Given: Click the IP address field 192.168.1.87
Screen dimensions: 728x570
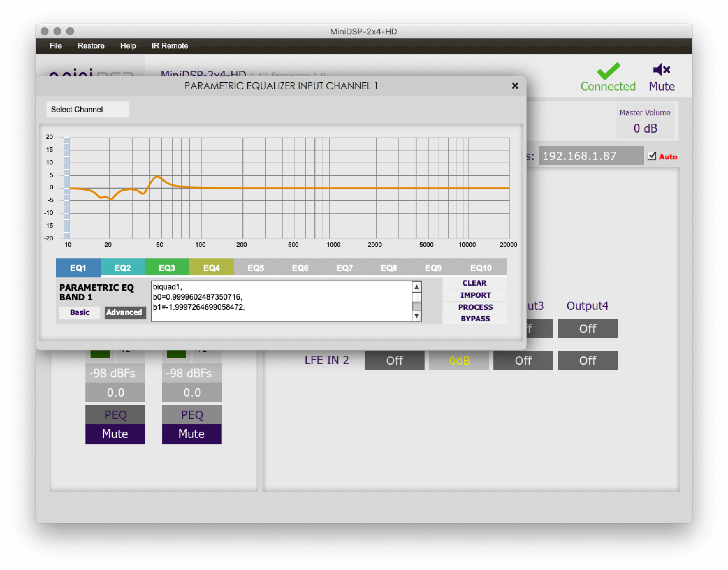Looking at the screenshot, I should coord(591,156).
